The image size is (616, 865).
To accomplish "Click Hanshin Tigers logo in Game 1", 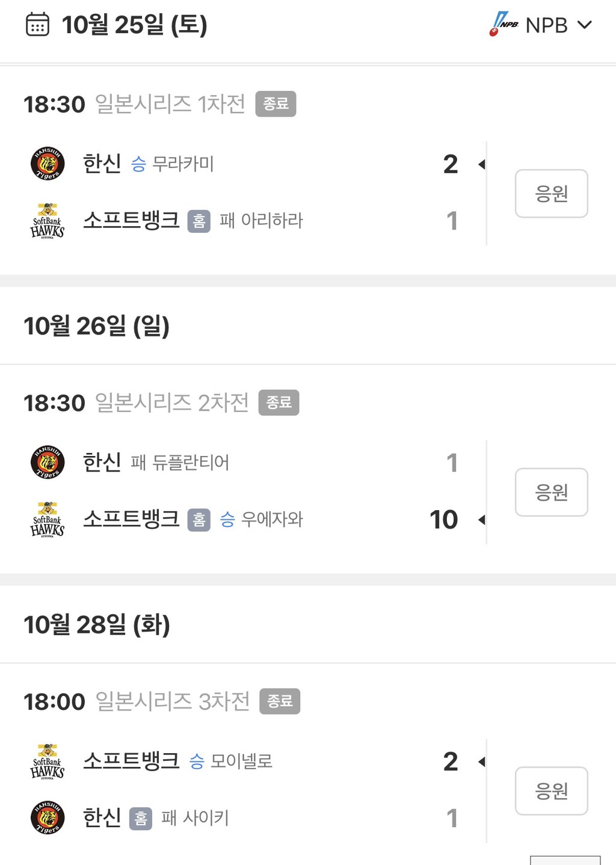I will pyautogui.click(x=48, y=163).
